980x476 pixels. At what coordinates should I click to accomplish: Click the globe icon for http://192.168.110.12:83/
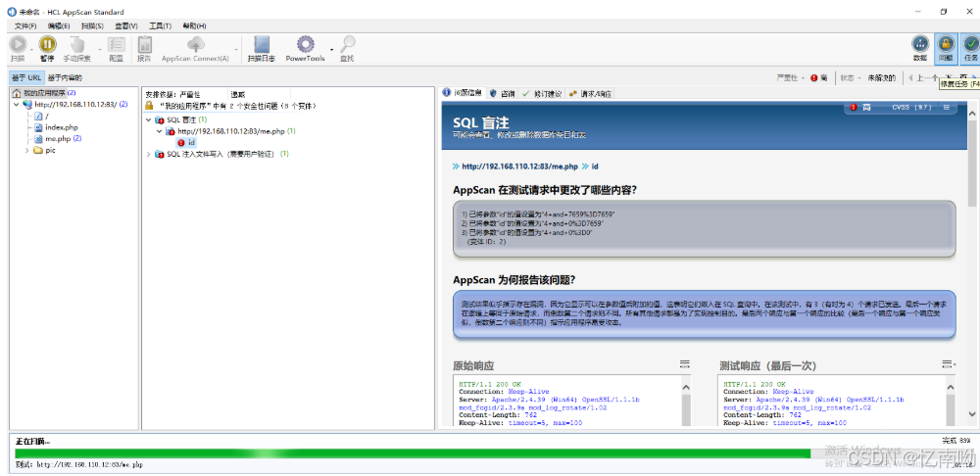click(27, 105)
